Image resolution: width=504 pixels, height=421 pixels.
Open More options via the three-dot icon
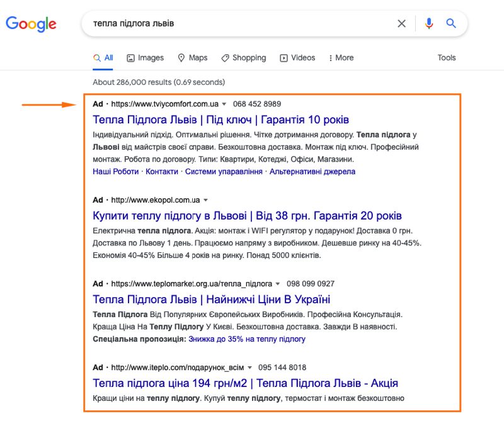point(329,57)
